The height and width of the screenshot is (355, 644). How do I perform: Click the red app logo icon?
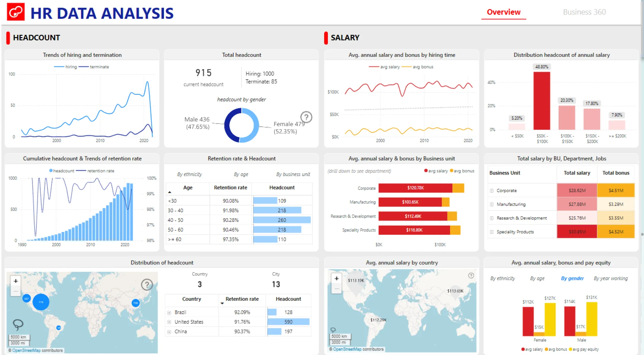click(x=16, y=12)
